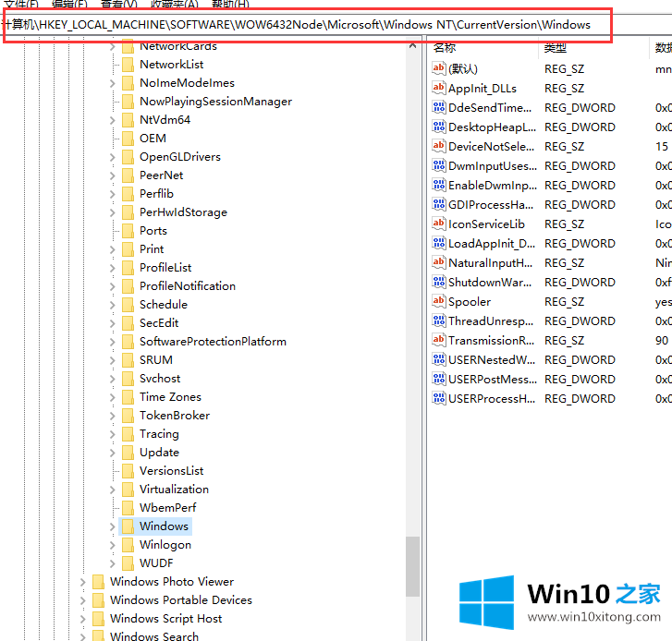Select the Ports registry key
This screenshot has height=641, width=672.
pos(153,230)
